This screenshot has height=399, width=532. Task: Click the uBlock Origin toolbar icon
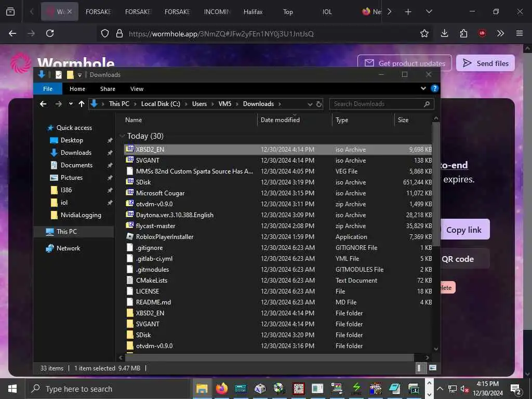point(482,33)
